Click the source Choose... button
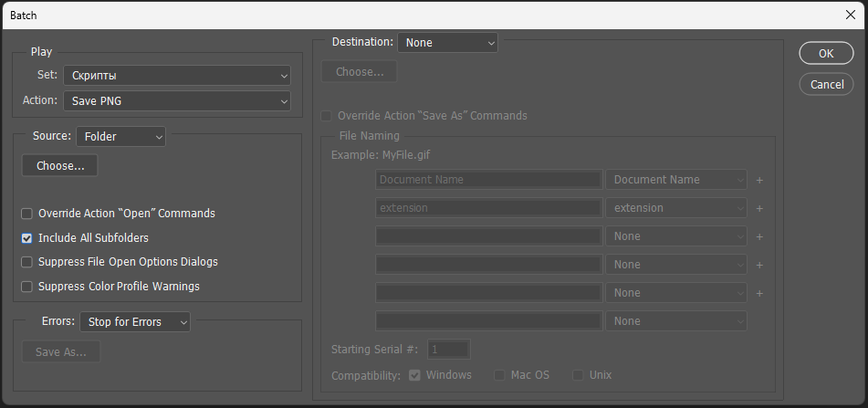This screenshot has width=868, height=408. [x=60, y=165]
